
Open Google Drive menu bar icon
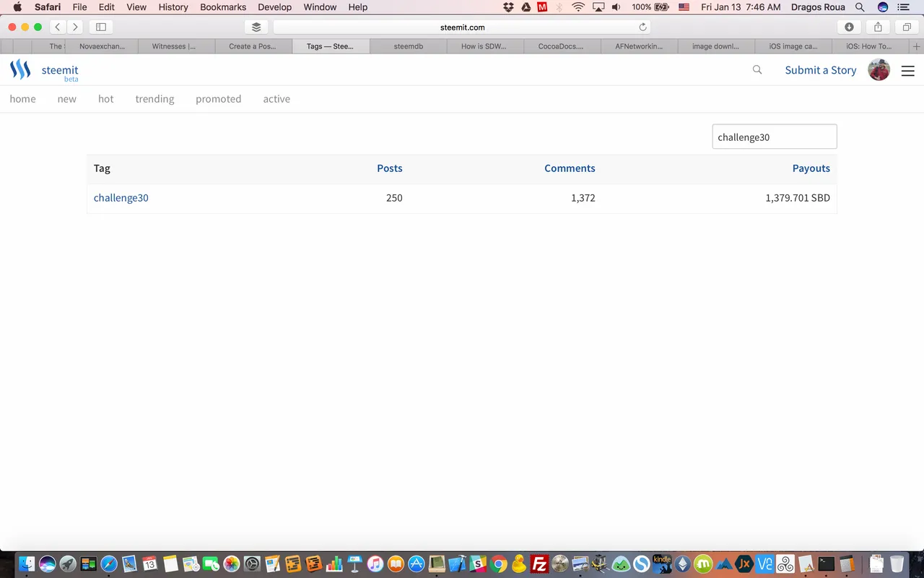[526, 7]
